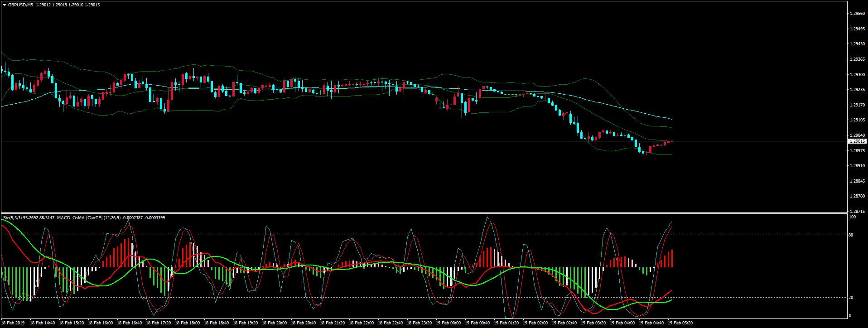
Task: Click the 18 Feb 22:00 time label
Action: 361,323
